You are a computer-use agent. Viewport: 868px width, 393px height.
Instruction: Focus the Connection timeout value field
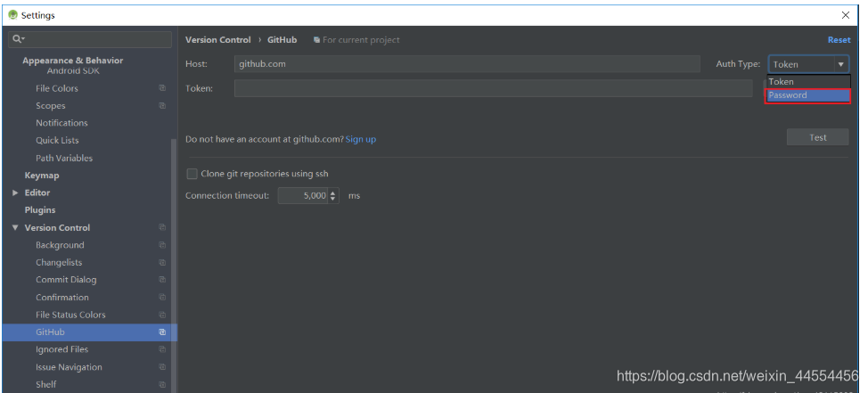(x=303, y=195)
